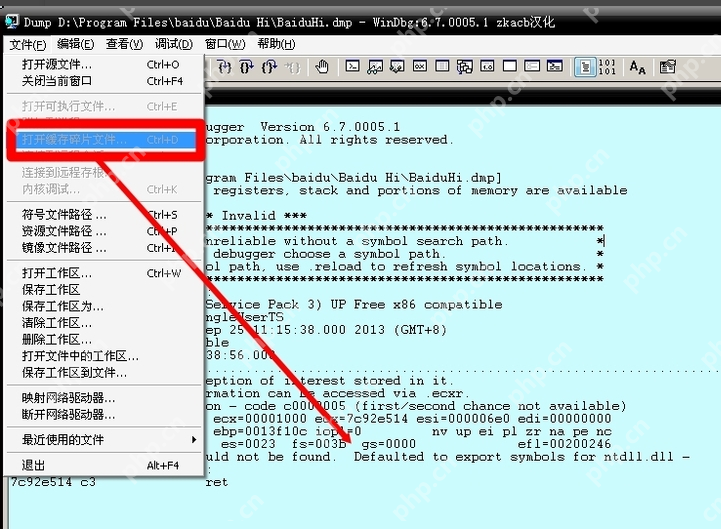Screen dimensions: 721x529
Task: Choose 打开文件中的工作区... entry
Action: [104, 356]
